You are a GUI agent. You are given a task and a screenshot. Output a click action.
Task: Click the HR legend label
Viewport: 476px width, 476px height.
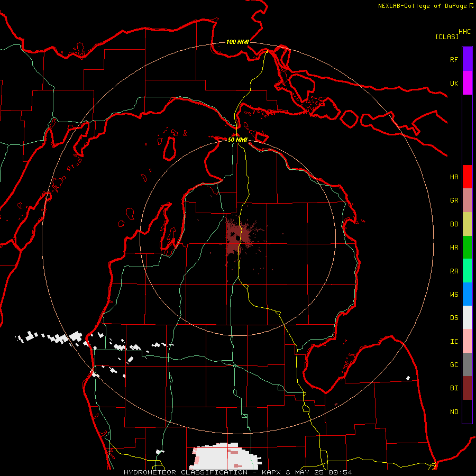coord(454,248)
